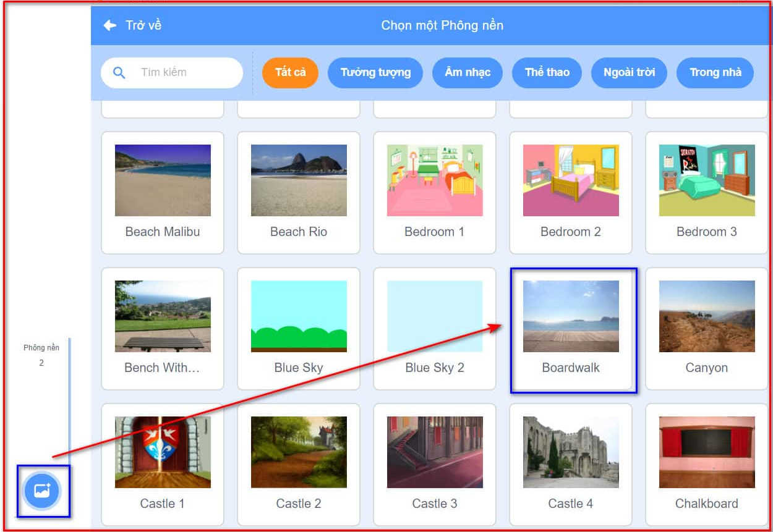The height and width of the screenshot is (532, 773).
Task: Choose the Canyon backdrop thumbnail
Action: coord(707,317)
